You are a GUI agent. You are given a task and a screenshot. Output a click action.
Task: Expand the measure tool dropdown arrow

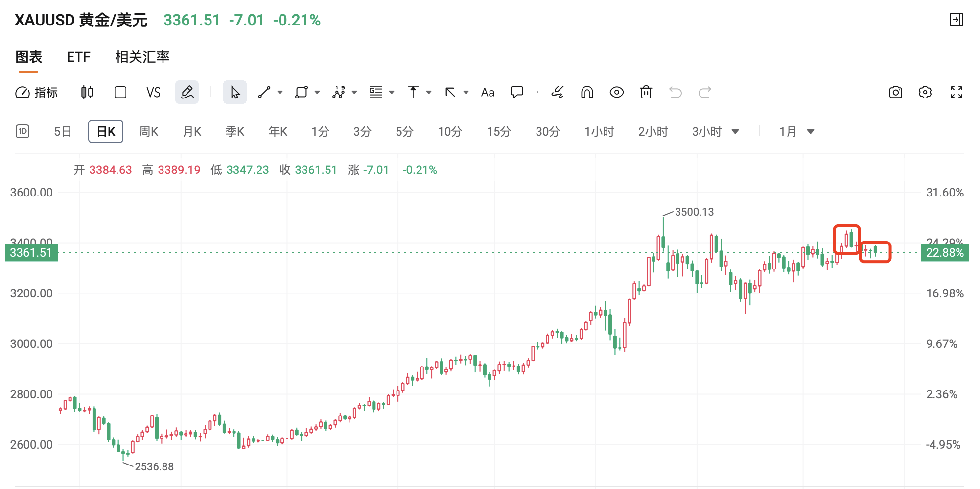(429, 92)
